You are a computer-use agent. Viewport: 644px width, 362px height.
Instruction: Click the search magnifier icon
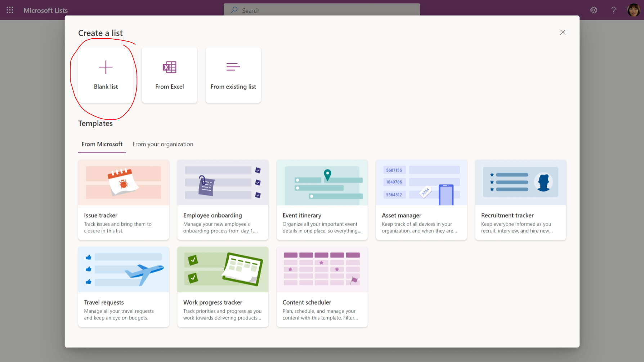pos(234,10)
